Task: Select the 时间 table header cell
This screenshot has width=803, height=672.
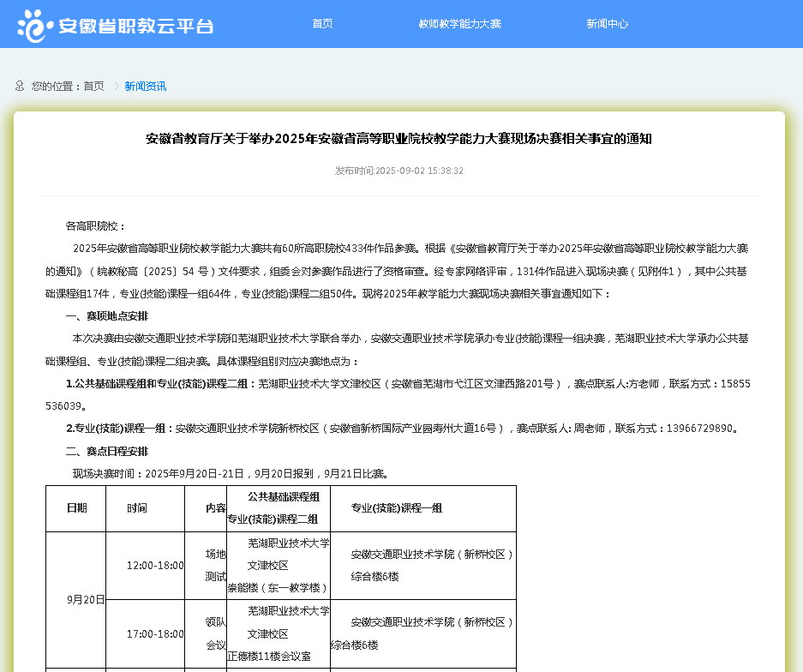Action: (x=137, y=508)
